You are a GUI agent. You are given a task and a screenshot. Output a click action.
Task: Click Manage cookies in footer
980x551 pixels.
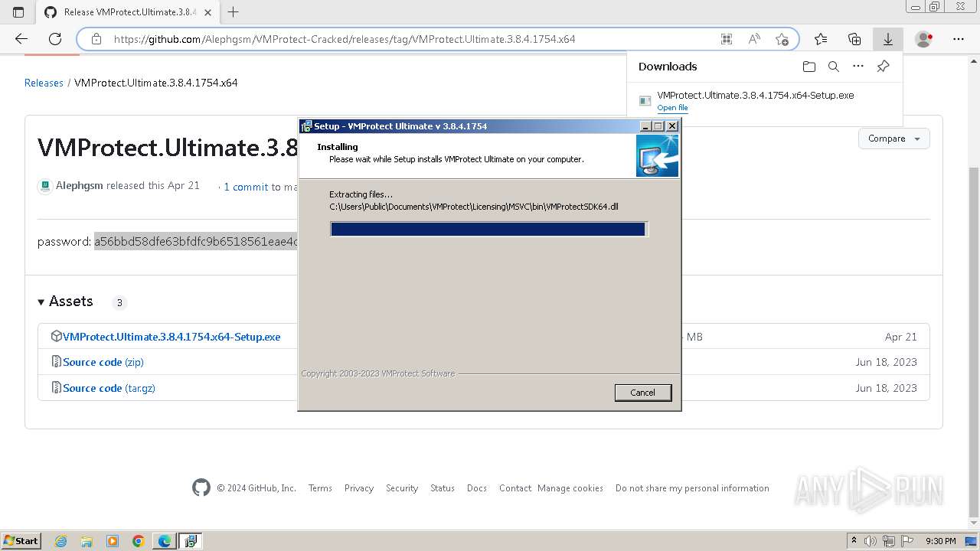pos(570,488)
